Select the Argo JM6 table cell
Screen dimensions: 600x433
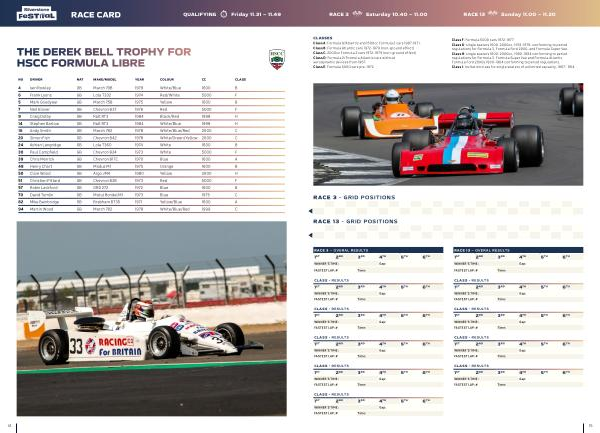tap(102, 173)
